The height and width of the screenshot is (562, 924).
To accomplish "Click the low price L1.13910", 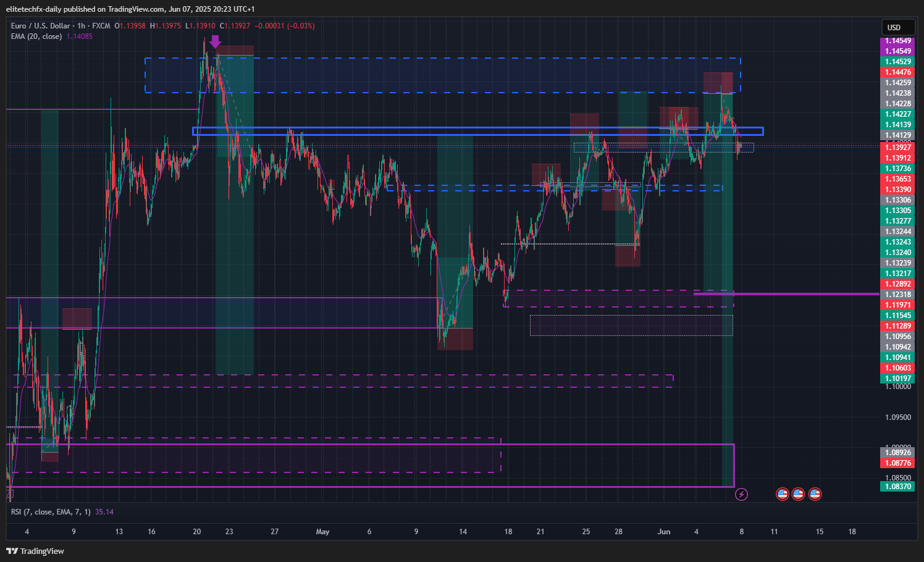I will (200, 26).
